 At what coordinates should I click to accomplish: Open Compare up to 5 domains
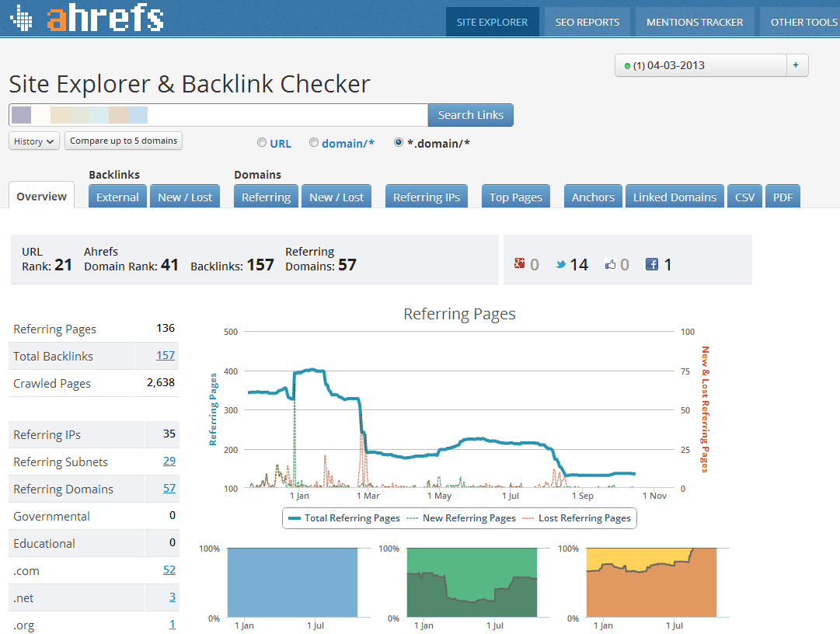124,141
